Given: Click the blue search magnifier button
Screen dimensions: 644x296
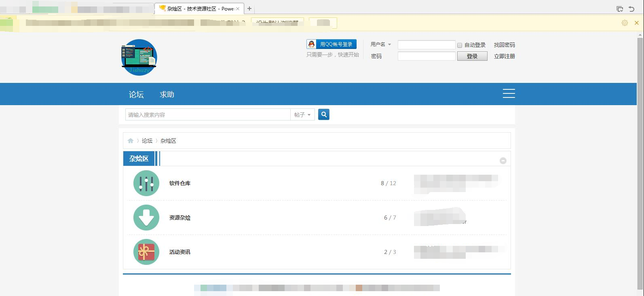Looking at the screenshot, I should pos(323,114).
